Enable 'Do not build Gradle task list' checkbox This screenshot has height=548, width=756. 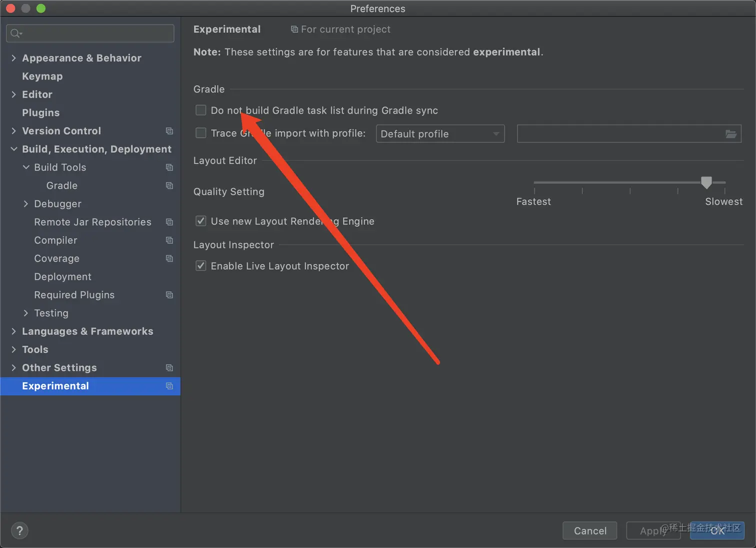(201, 110)
